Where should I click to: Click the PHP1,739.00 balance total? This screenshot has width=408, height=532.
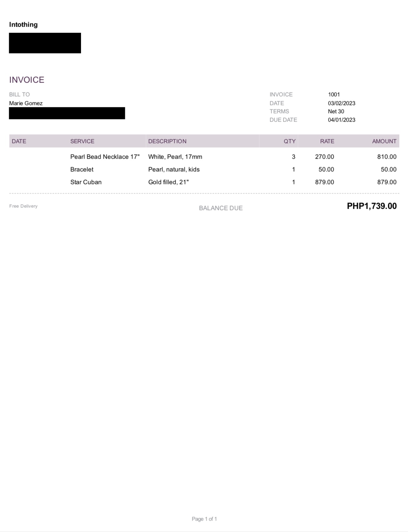pos(372,206)
